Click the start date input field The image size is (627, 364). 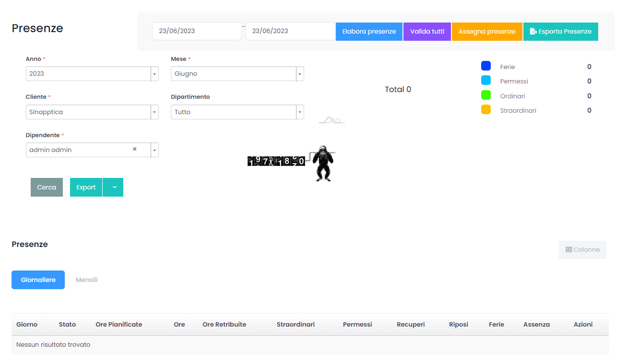pyautogui.click(x=196, y=31)
